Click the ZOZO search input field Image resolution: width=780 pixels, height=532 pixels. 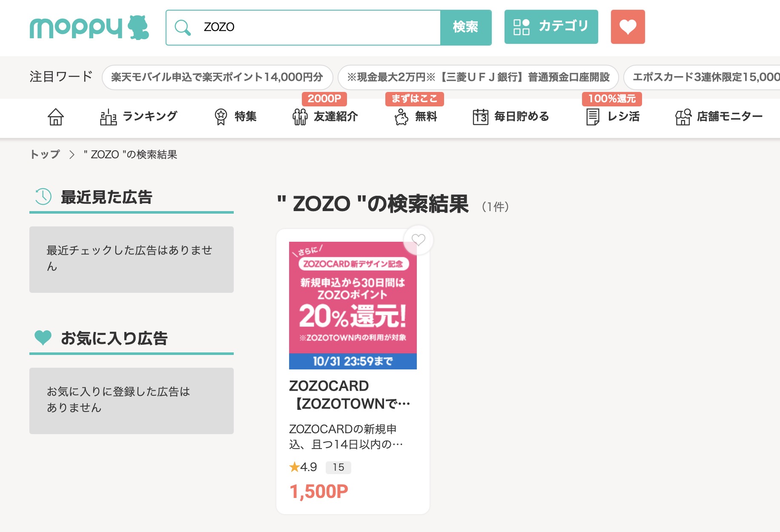point(315,27)
